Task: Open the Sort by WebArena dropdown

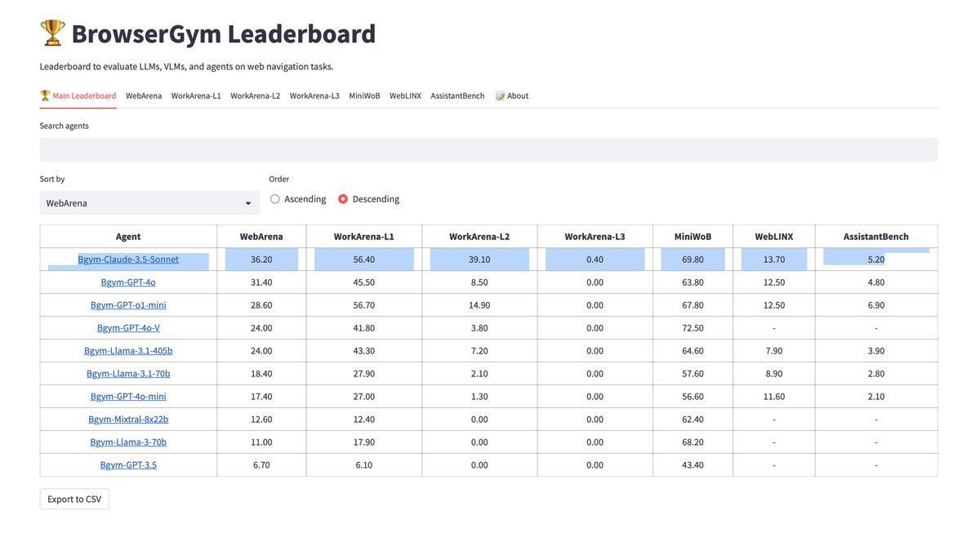Action: pos(149,203)
